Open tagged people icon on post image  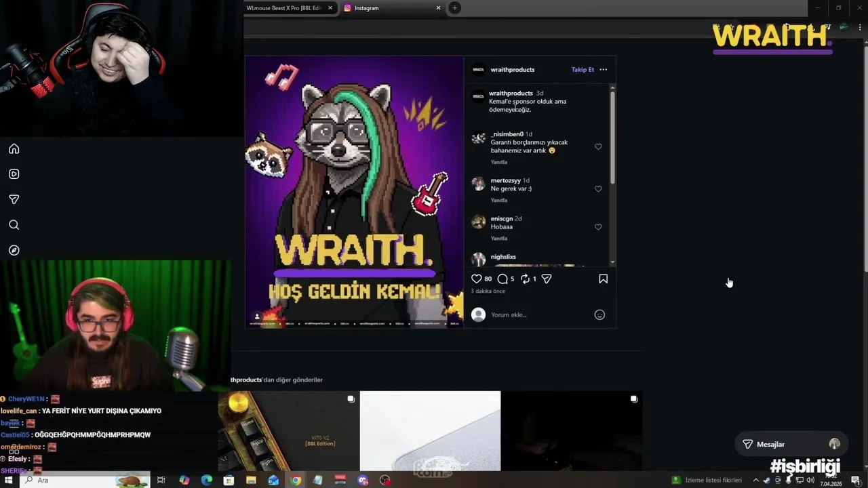257,317
